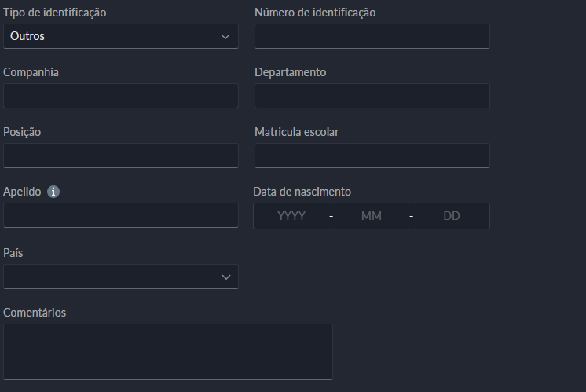This screenshot has height=392, width=586.
Task: Click the "Departamento" label text
Action: point(290,72)
